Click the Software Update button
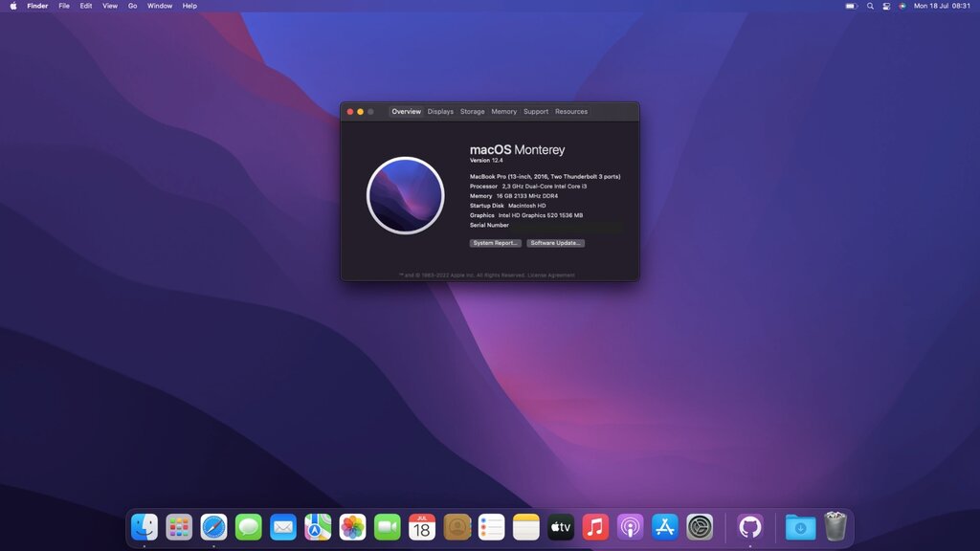The width and height of the screenshot is (980, 551). (x=555, y=243)
